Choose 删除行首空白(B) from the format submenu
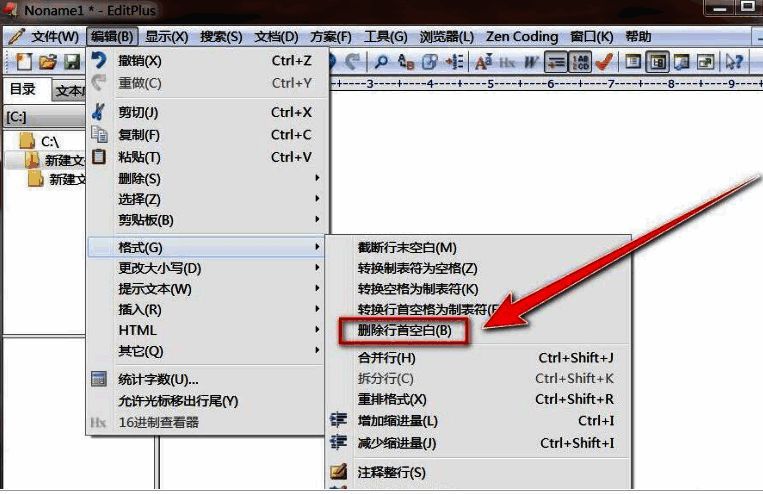The height and width of the screenshot is (494, 763). [404, 330]
